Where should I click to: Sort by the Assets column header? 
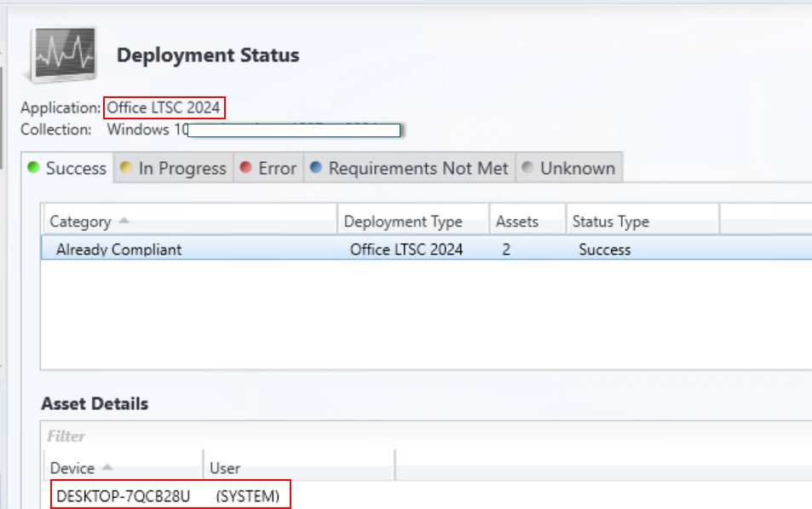[517, 222]
